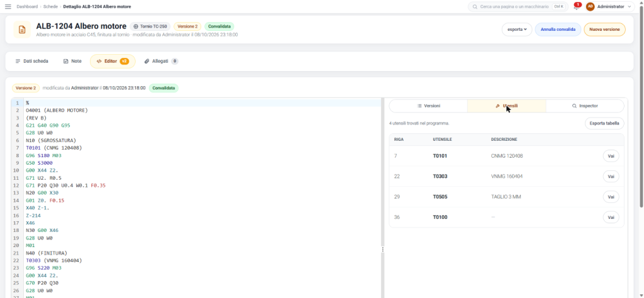The width and height of the screenshot is (644, 298).
Task: Click the notification count badge
Action: 578,4
